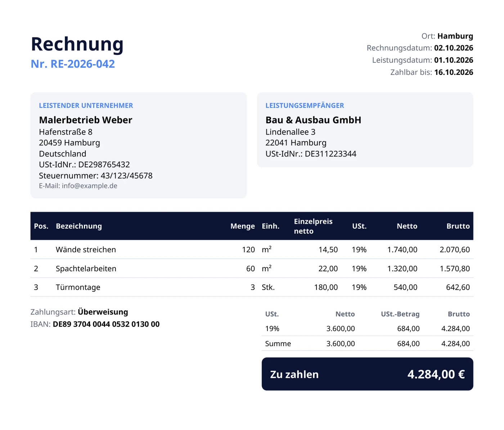Click the Leistungsdatum value 01.10.2026
Viewport: 504px width, 430px height.
coord(454,60)
